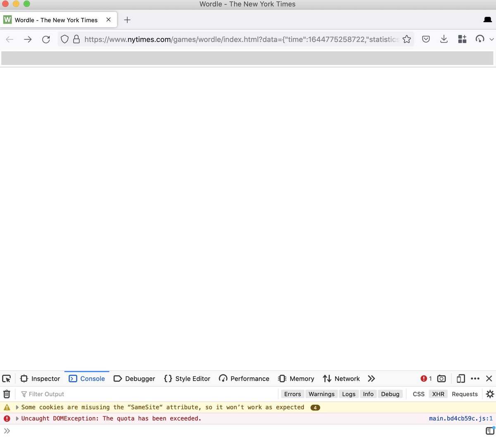Toggle the Info filter
The width and height of the screenshot is (496, 448).
pos(368,394)
